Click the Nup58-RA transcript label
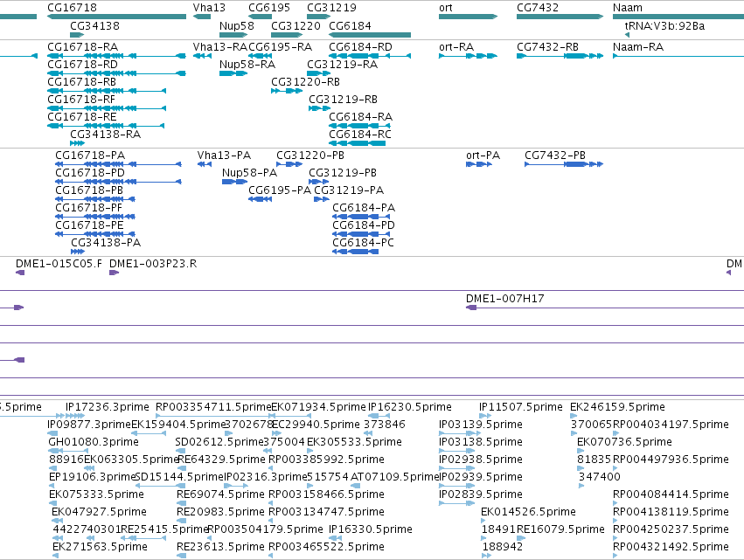Viewport: 744px width, 560px height. (x=247, y=65)
